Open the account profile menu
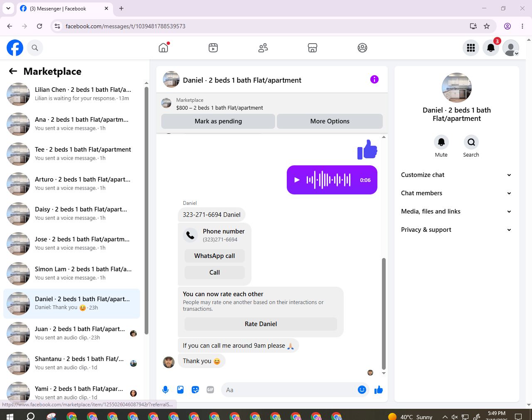The image size is (532, 420). coord(511,48)
